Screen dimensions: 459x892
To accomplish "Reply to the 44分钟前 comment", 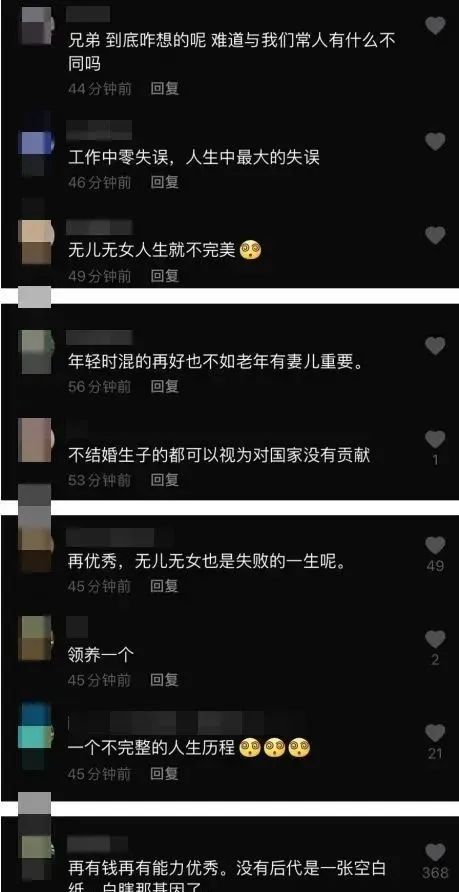I will pyautogui.click(x=164, y=89).
